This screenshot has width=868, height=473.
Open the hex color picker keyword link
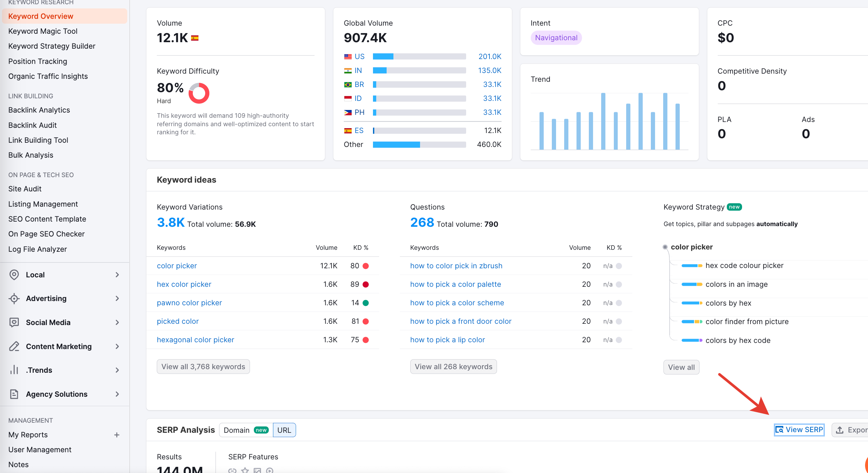pyautogui.click(x=184, y=284)
